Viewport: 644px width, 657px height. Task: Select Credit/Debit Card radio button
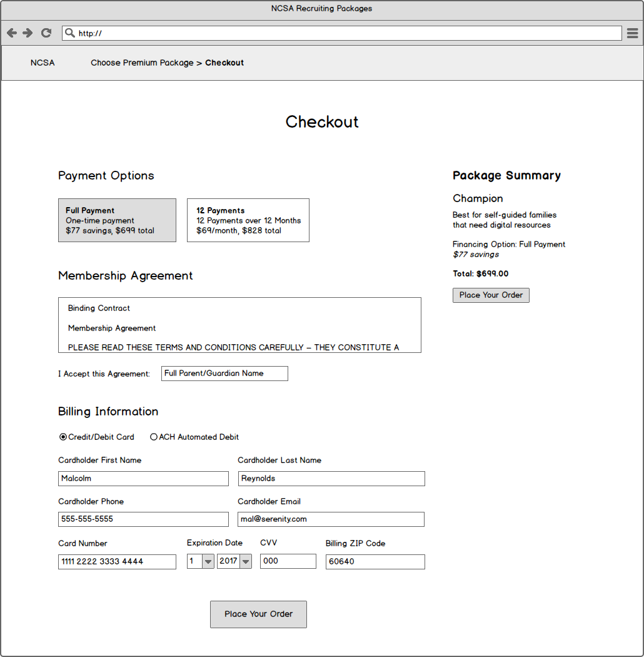(63, 437)
